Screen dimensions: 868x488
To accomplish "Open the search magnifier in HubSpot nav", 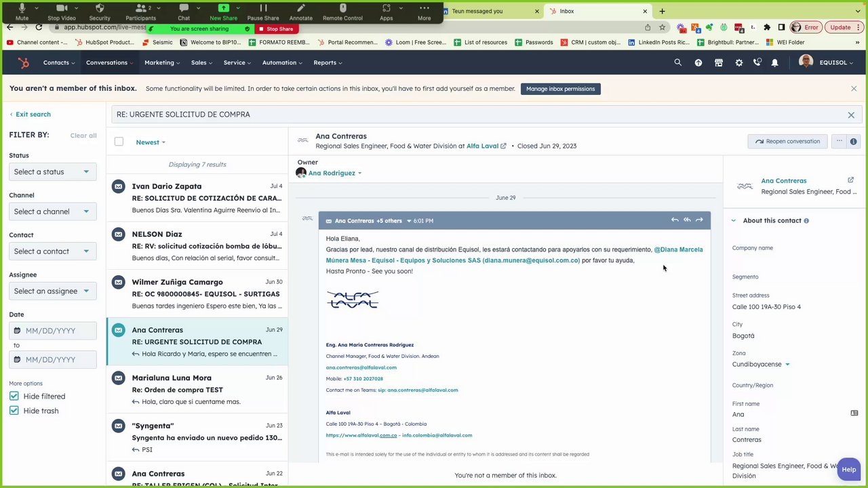I will click(x=677, y=62).
